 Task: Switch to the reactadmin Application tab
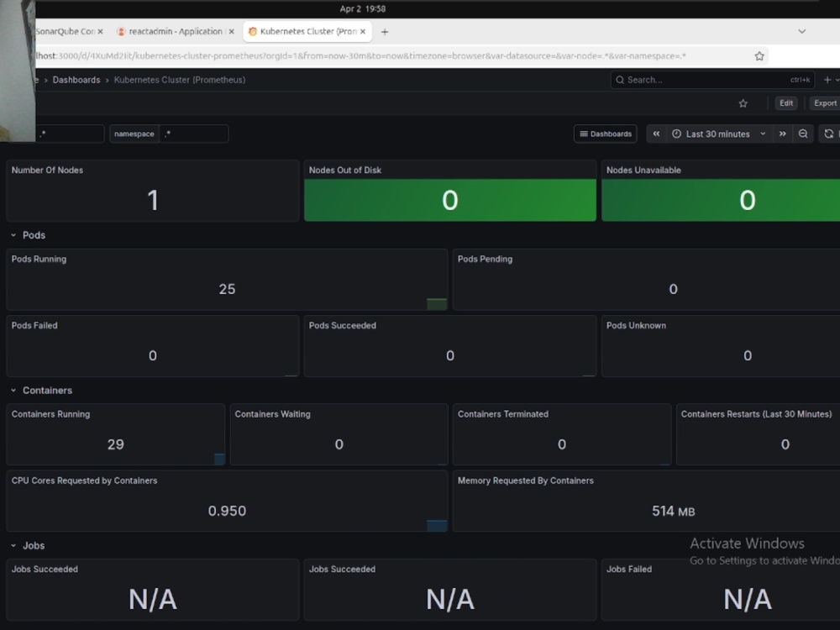coord(174,32)
